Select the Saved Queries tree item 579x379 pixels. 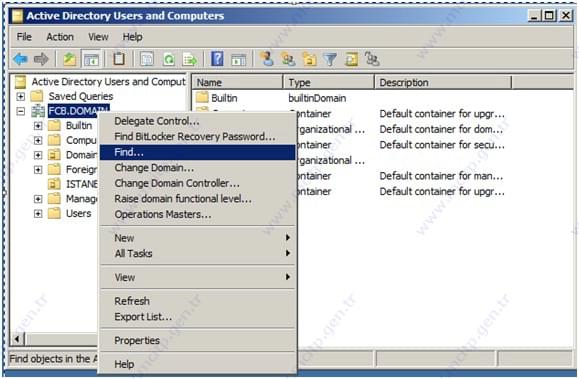coord(80,96)
